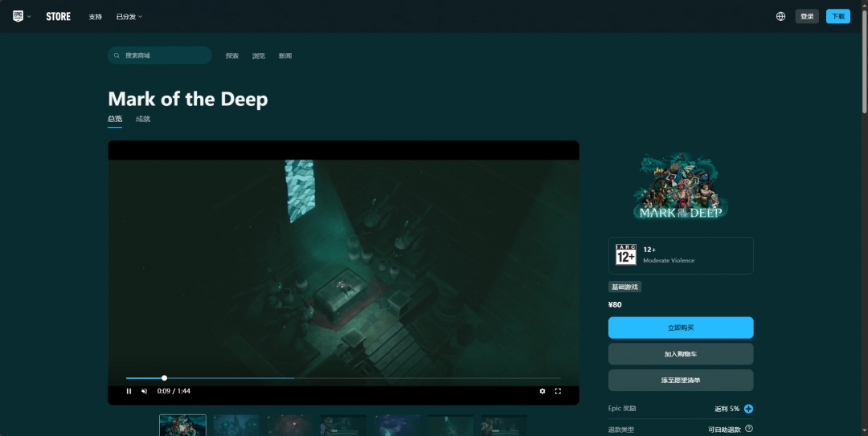
Task: Toggle mute on the video player
Action: [145, 391]
